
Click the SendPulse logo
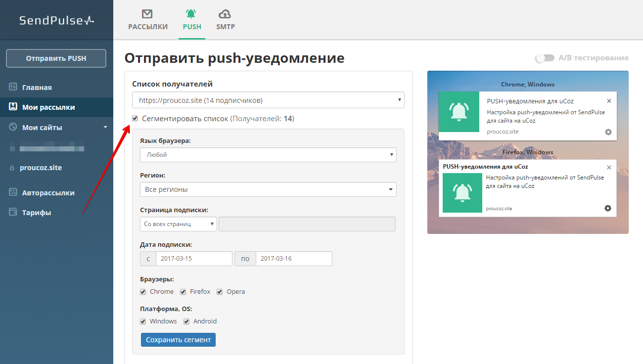(56, 20)
